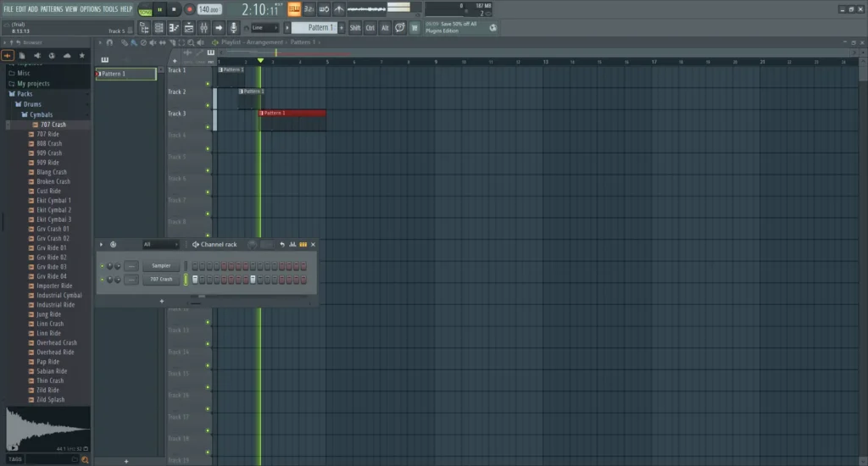868x466 pixels.
Task: Click the 3.2.1 countdown icon
Action: 309,8
